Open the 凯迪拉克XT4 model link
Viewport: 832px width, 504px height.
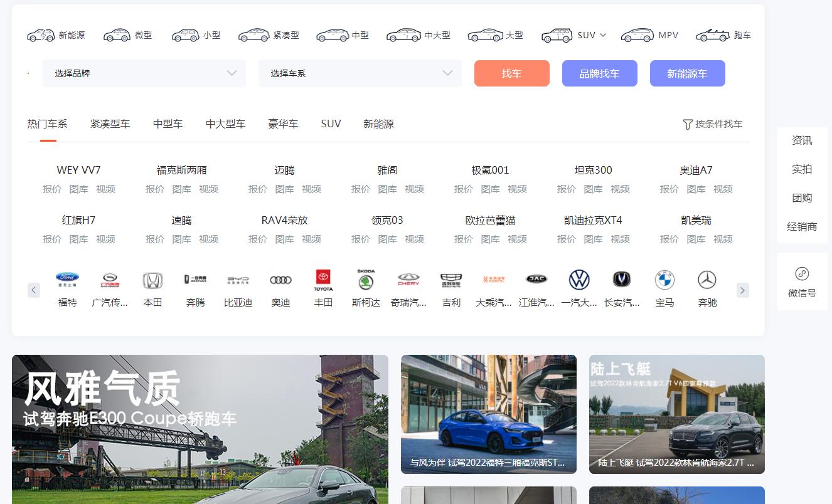593,220
